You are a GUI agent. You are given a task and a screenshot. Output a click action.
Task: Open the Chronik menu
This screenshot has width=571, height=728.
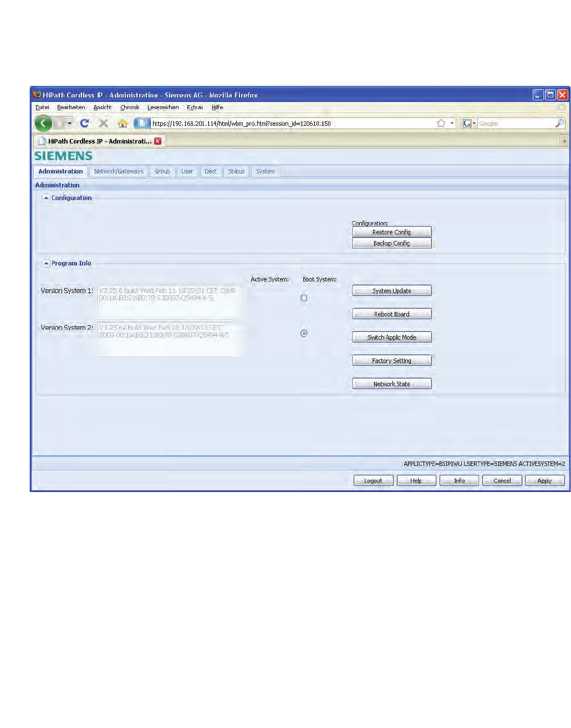[130, 107]
